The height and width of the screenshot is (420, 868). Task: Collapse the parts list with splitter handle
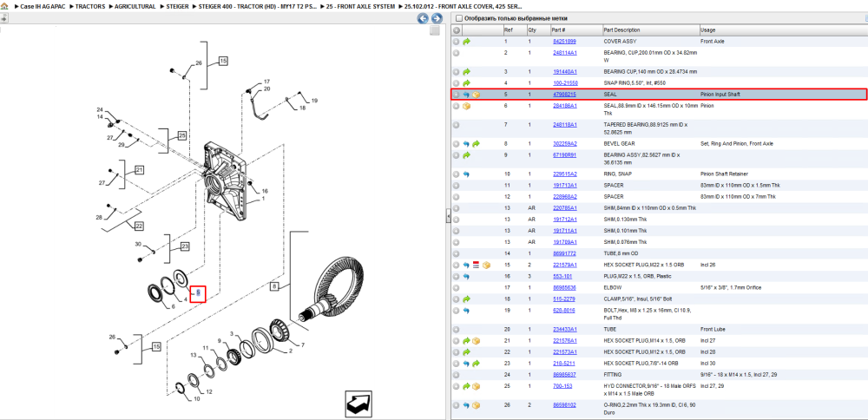(x=449, y=216)
